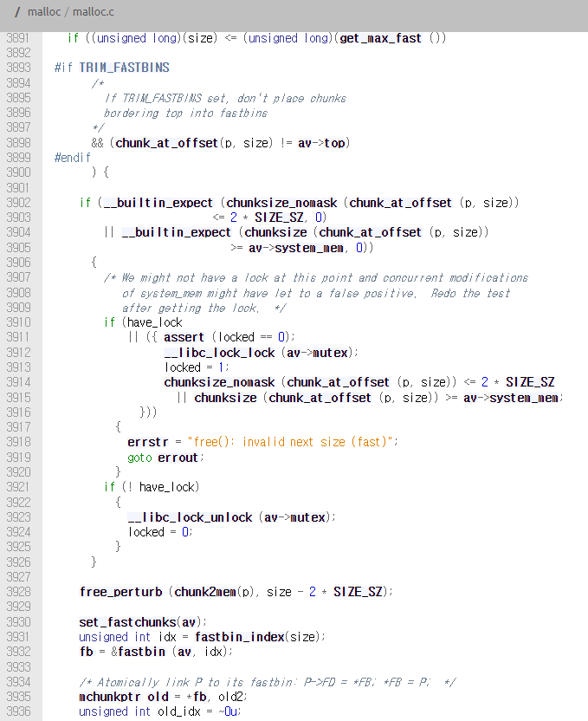Open the malloc folder breadcrumb link
588x721 pixels.
(44, 12)
